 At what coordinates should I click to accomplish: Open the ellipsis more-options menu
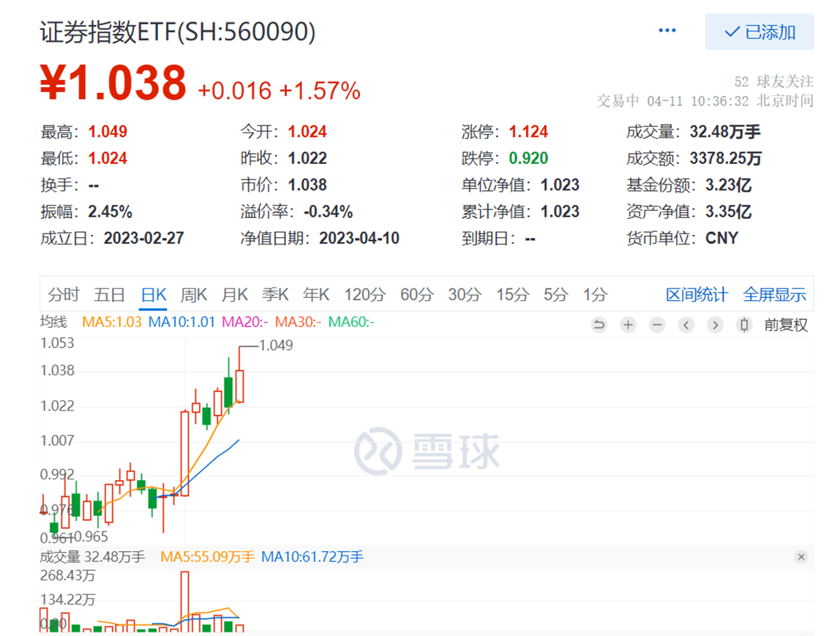667,31
